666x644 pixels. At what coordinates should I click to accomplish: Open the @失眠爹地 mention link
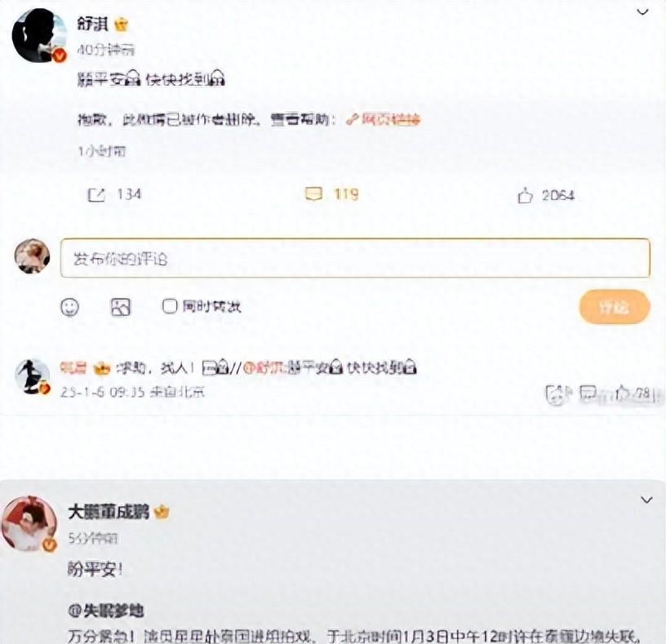pos(106,611)
